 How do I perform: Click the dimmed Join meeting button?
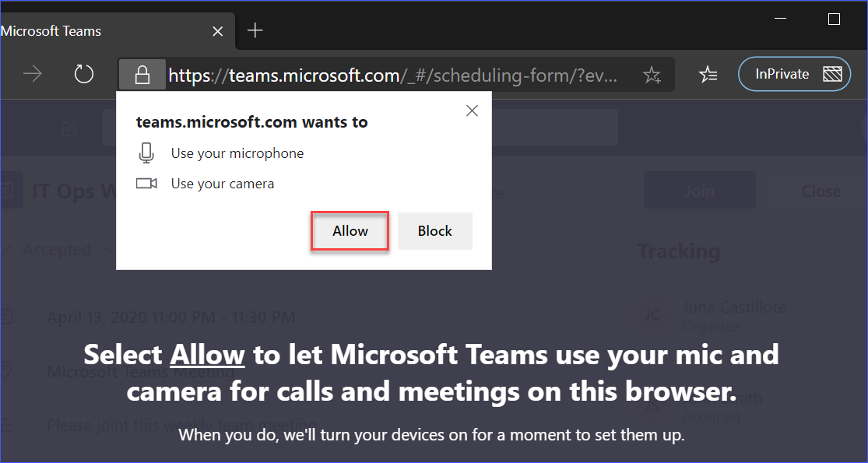(x=699, y=191)
